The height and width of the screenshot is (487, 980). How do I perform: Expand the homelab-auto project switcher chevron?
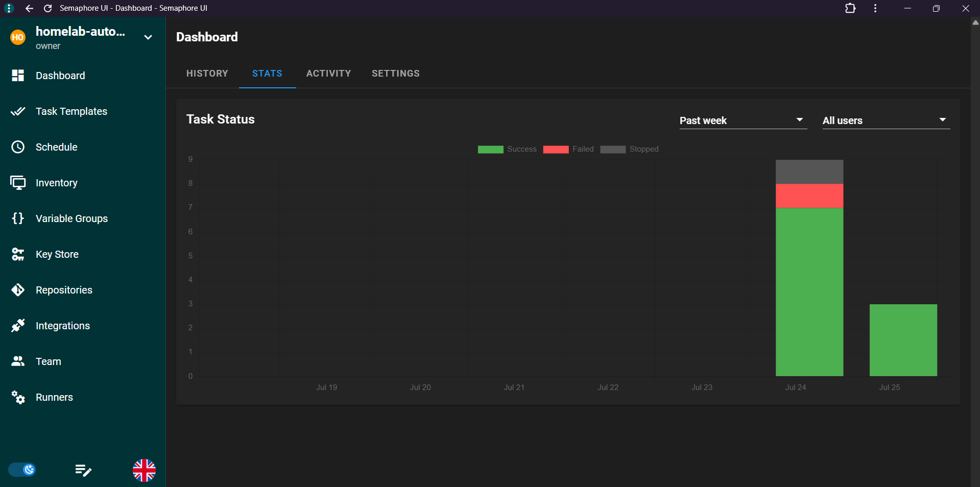(148, 37)
